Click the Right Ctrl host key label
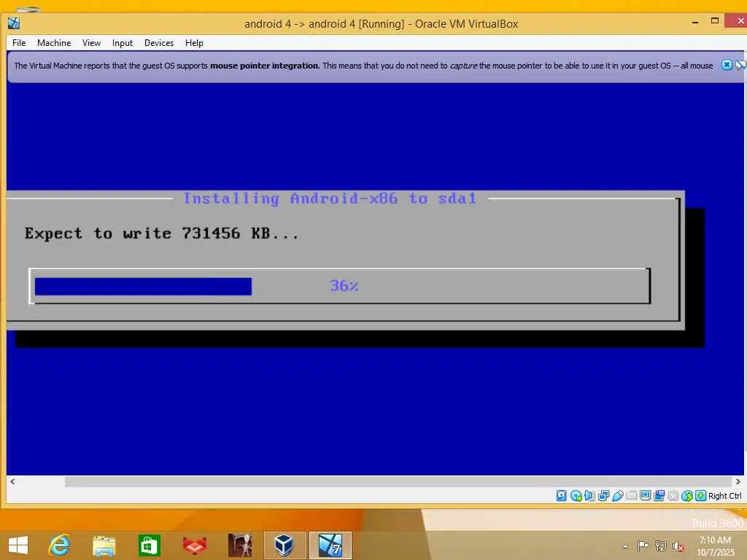747x560 pixels. 724,496
